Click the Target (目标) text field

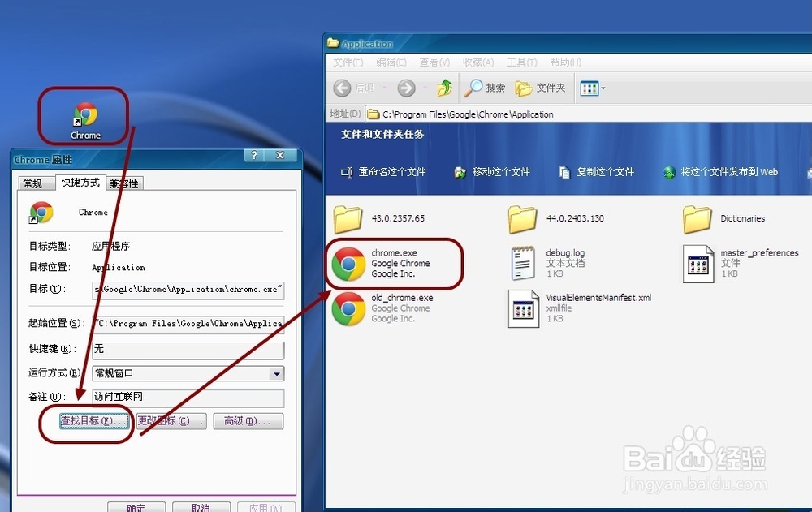[188, 290]
